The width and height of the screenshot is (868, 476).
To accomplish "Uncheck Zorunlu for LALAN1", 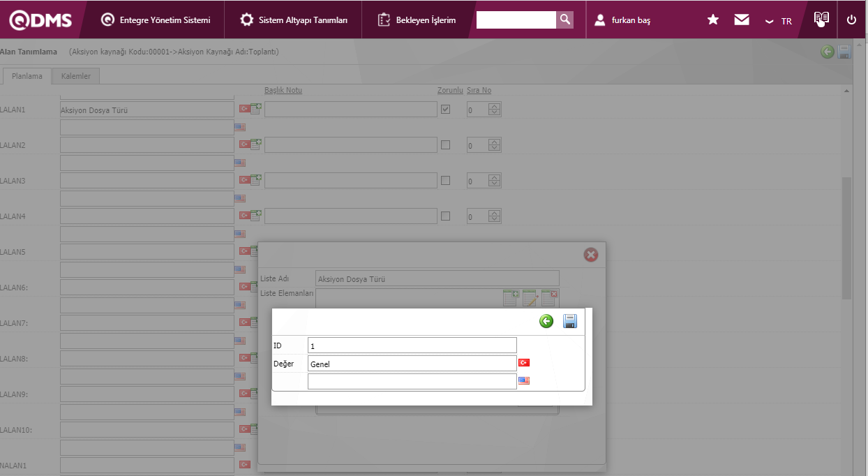I will [445, 110].
